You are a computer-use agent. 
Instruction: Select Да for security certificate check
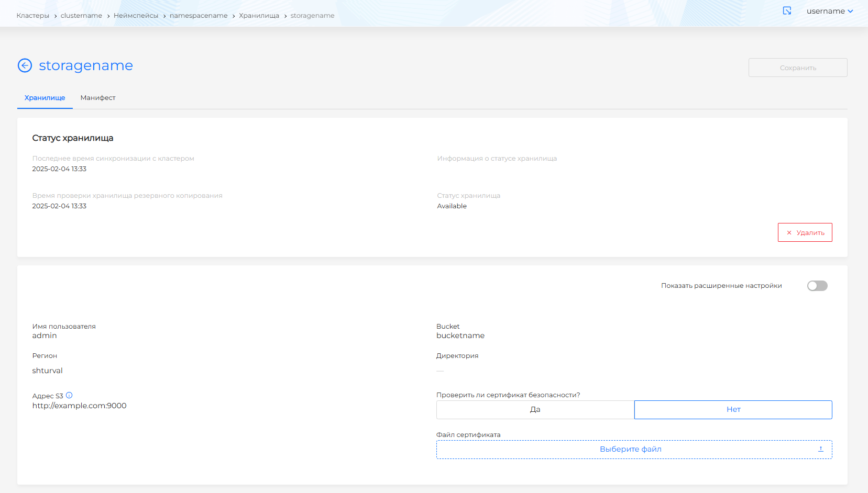(535, 410)
